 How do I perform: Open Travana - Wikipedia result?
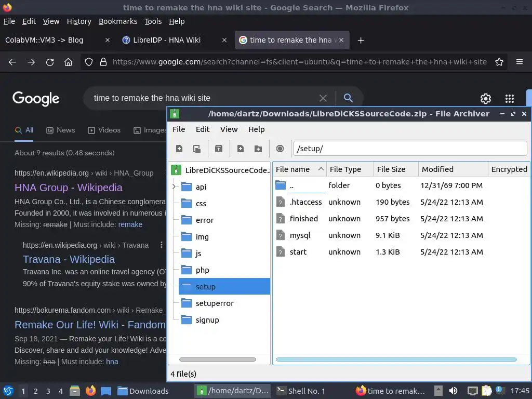pyautogui.click(x=69, y=259)
